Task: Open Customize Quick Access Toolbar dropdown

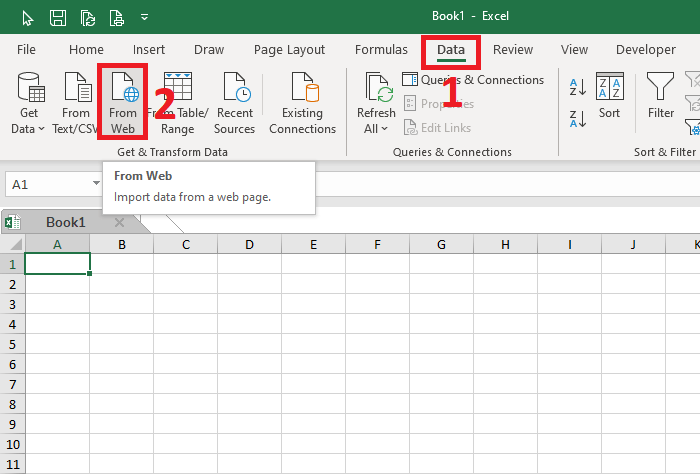Action: click(x=144, y=17)
